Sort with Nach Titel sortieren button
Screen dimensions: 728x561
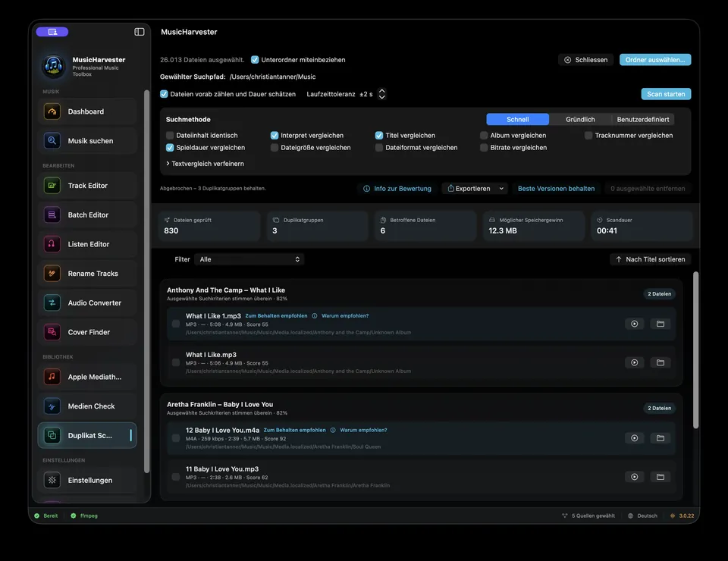(x=651, y=259)
